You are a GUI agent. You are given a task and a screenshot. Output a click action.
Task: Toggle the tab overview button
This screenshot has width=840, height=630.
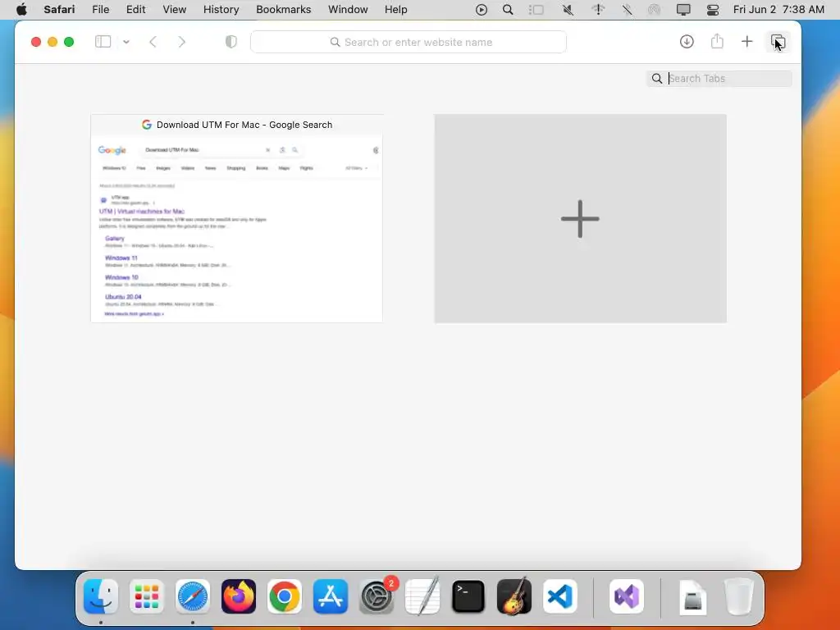(x=778, y=42)
